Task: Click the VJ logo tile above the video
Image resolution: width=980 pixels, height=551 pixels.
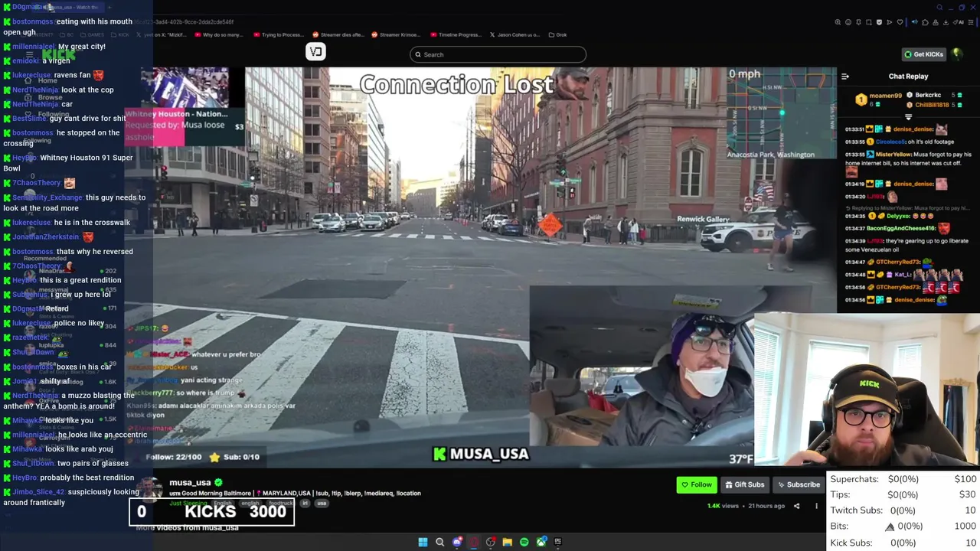Action: click(315, 51)
